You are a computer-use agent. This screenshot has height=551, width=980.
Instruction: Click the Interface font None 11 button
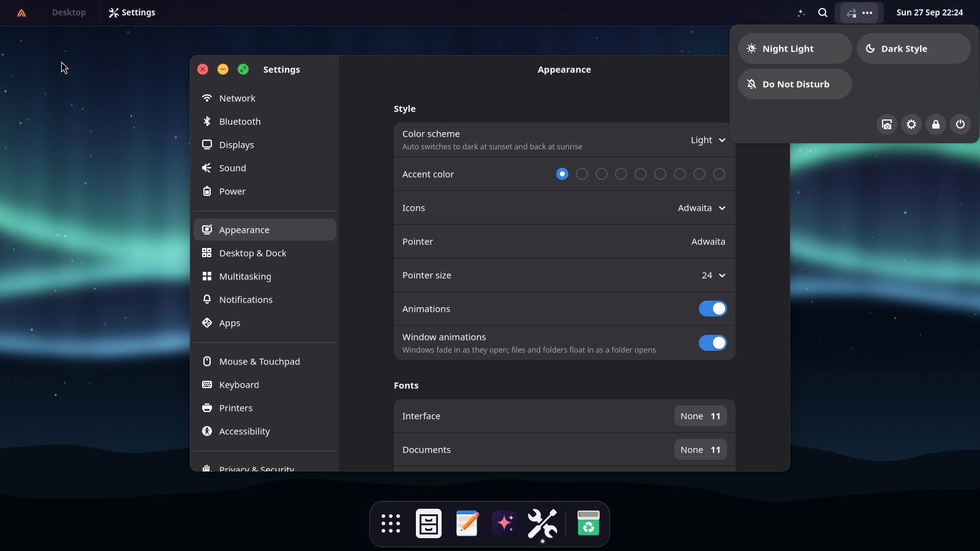[700, 416]
